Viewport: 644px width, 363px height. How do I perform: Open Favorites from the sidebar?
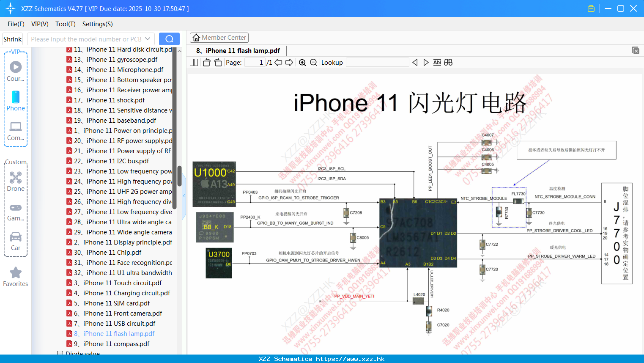point(16,277)
